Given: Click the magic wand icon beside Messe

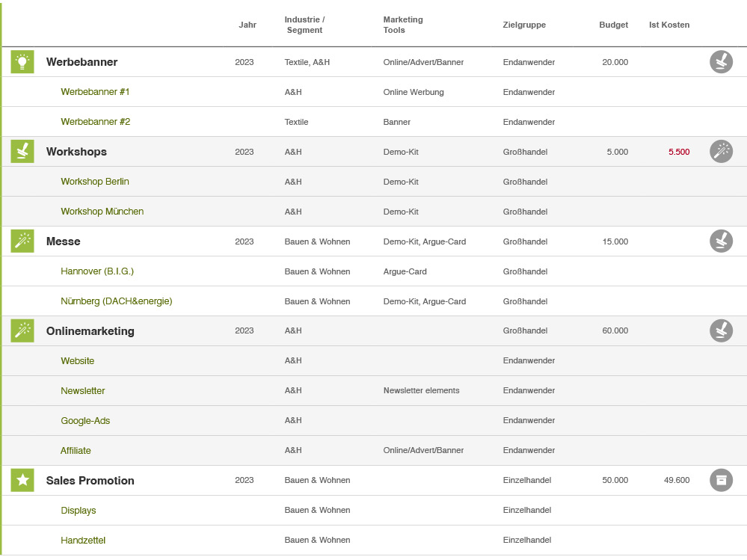Looking at the screenshot, I should click(x=22, y=241).
